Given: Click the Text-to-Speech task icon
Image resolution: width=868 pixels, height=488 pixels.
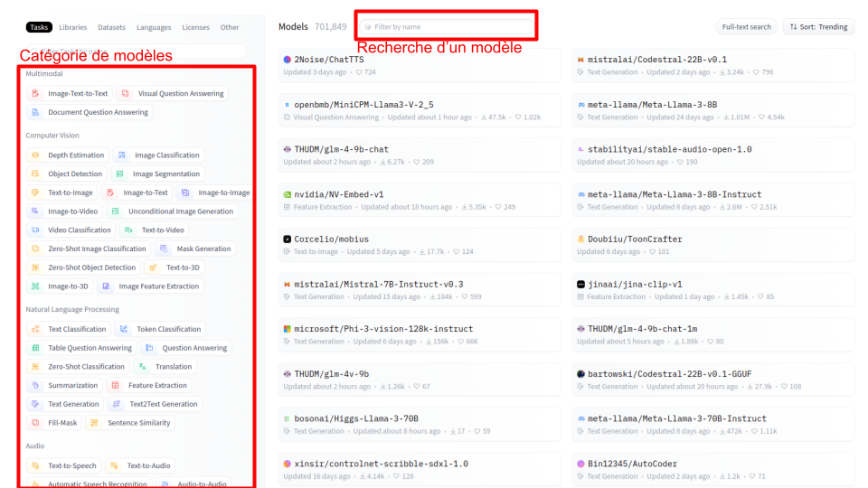Looking at the screenshot, I should [35, 466].
